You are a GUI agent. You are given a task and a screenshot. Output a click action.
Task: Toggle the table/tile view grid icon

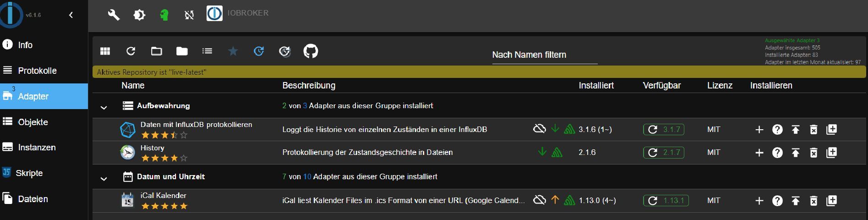pyautogui.click(x=105, y=51)
